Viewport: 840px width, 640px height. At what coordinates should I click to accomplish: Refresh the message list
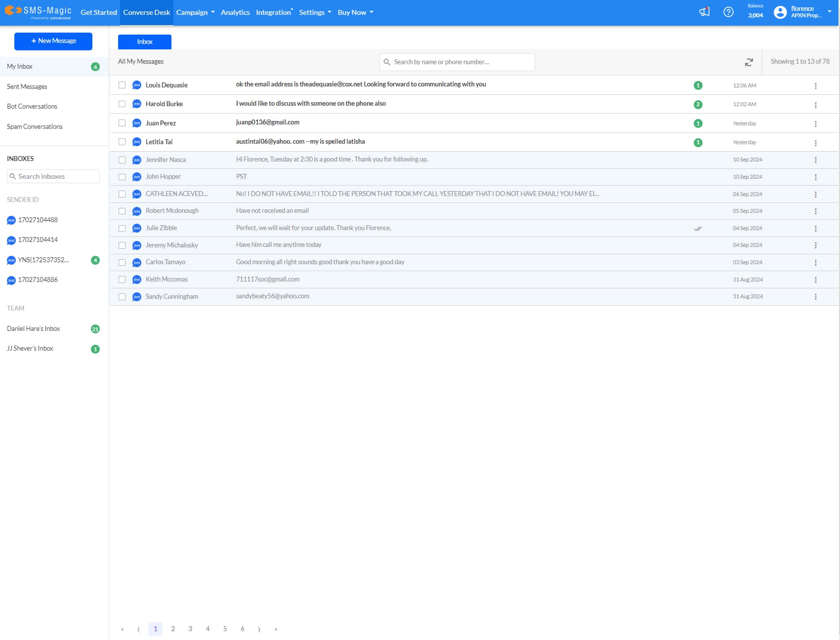[749, 62]
